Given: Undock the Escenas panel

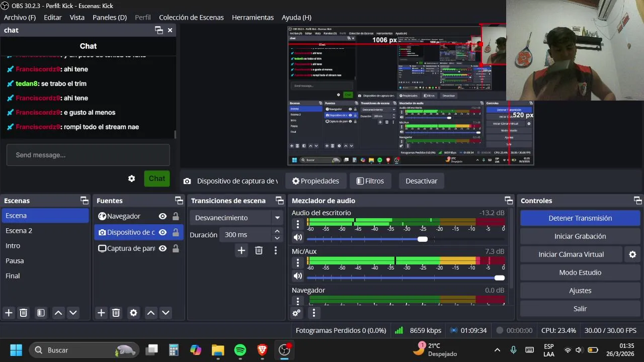Looking at the screenshot, I should click(84, 201).
